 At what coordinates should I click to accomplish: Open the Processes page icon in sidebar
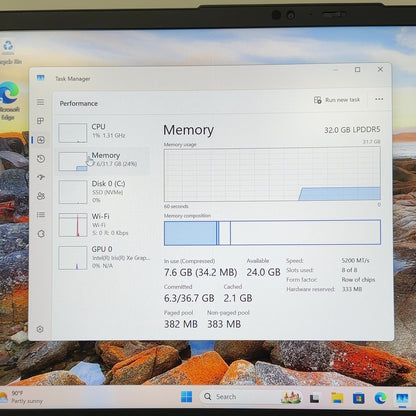tap(40, 121)
